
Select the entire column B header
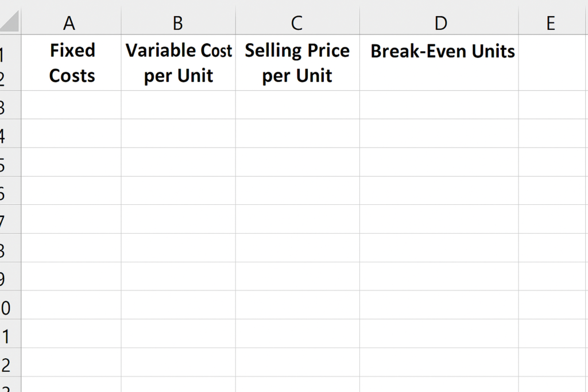(178, 22)
